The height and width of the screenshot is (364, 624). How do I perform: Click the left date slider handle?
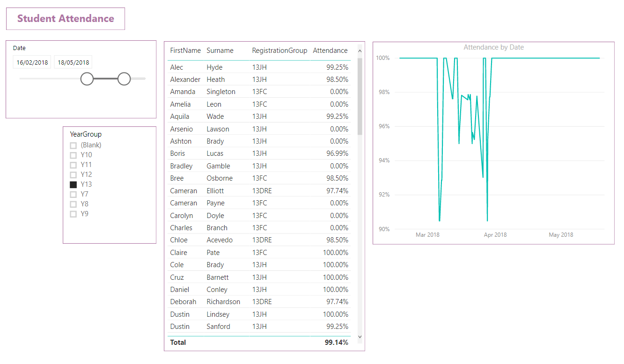coord(87,79)
